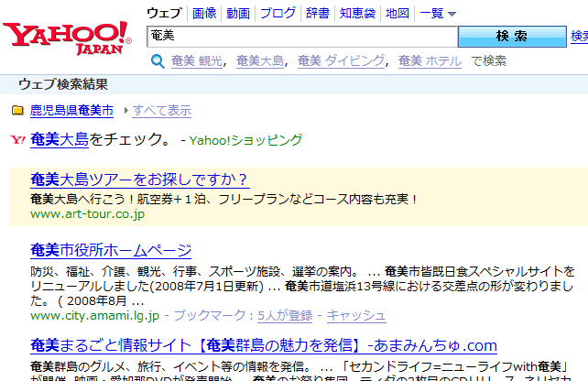Open the 鹿児島県奄美市 category link
Screen dimensions: 588x381
click(71, 111)
